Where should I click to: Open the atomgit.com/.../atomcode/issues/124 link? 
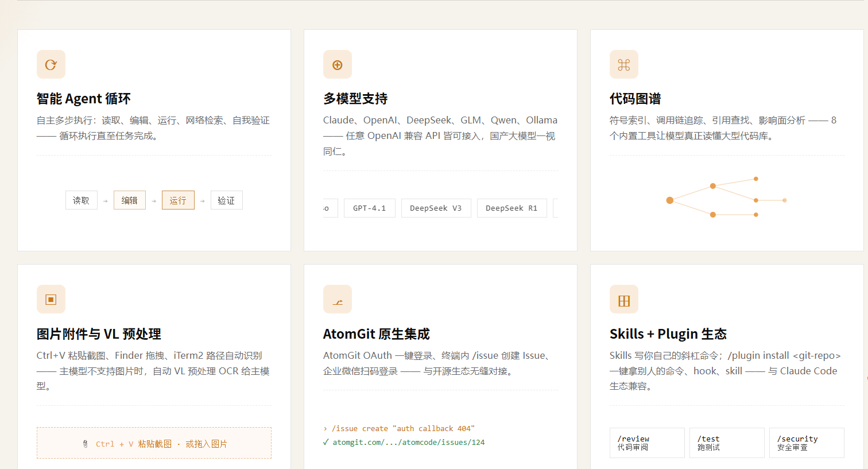(x=409, y=442)
